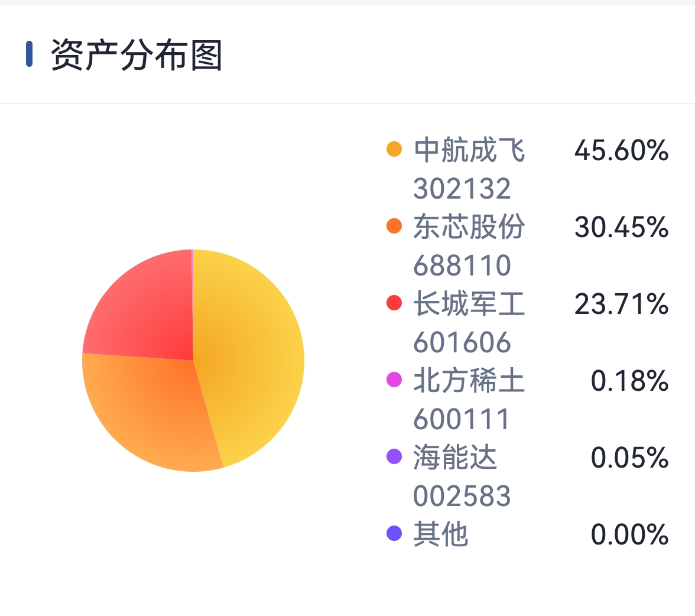Tap the 海能达 legend label

click(x=455, y=457)
